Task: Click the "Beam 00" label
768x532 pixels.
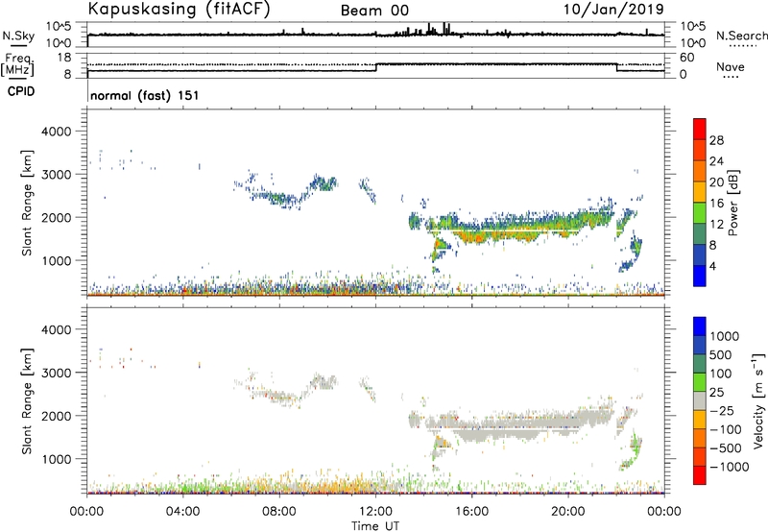Action: point(374,11)
